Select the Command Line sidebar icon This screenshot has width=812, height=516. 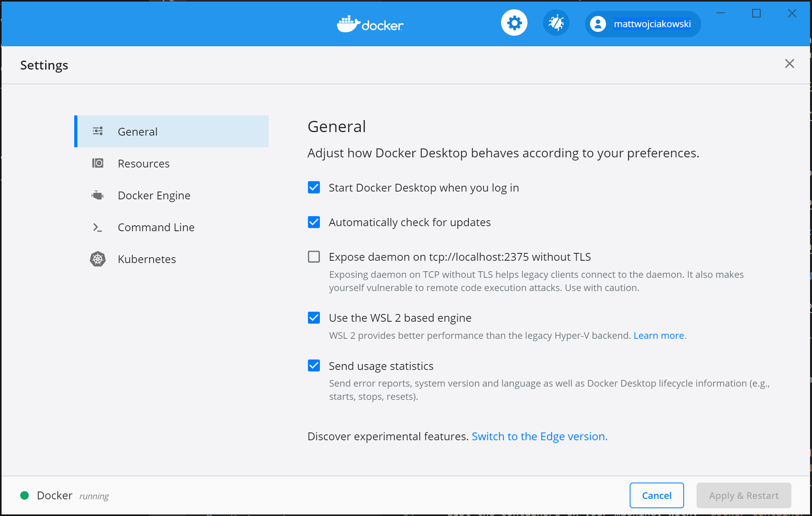click(x=97, y=227)
